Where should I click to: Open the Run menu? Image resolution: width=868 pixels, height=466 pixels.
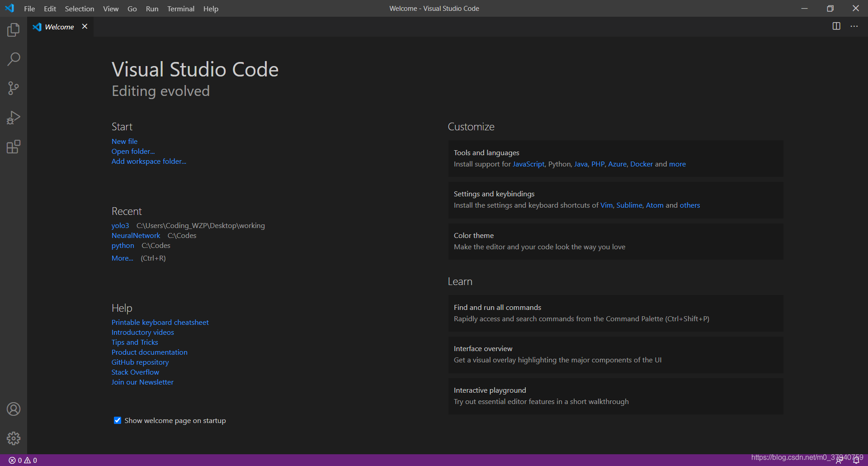[152, 9]
